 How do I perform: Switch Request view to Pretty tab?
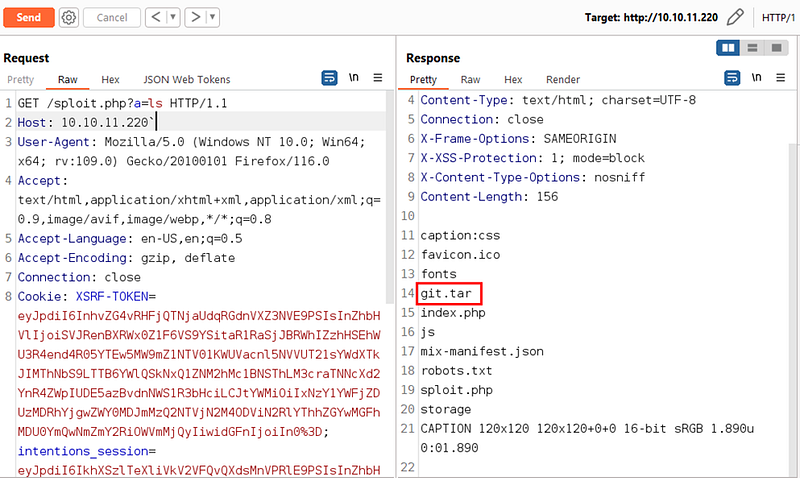pyautogui.click(x=20, y=80)
